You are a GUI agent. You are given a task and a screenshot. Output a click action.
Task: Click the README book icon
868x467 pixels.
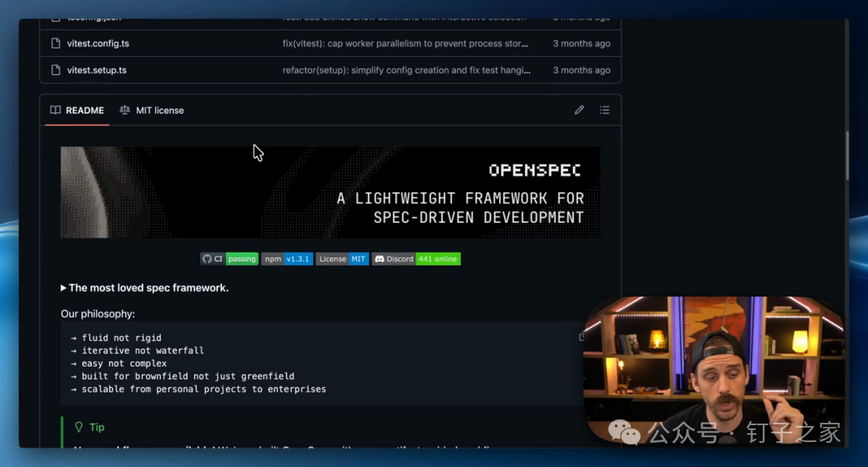[55, 110]
